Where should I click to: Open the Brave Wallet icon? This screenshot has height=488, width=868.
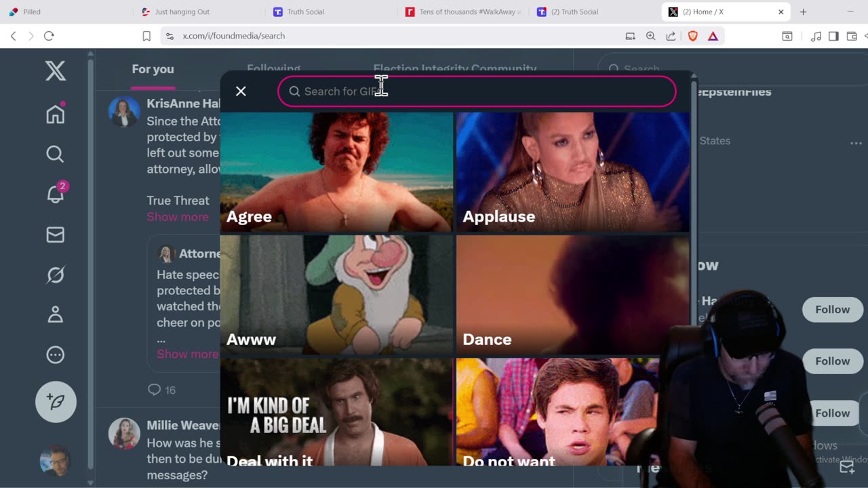(852, 36)
